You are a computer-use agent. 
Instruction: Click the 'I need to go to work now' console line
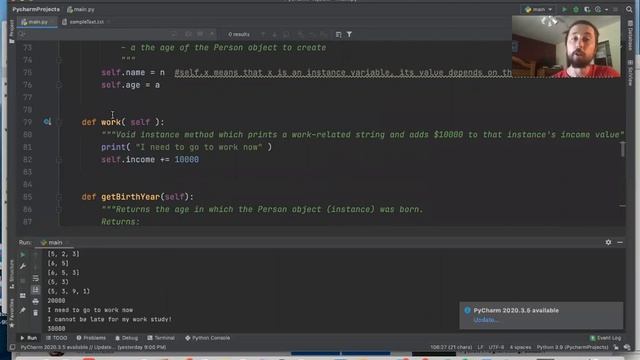90,310
